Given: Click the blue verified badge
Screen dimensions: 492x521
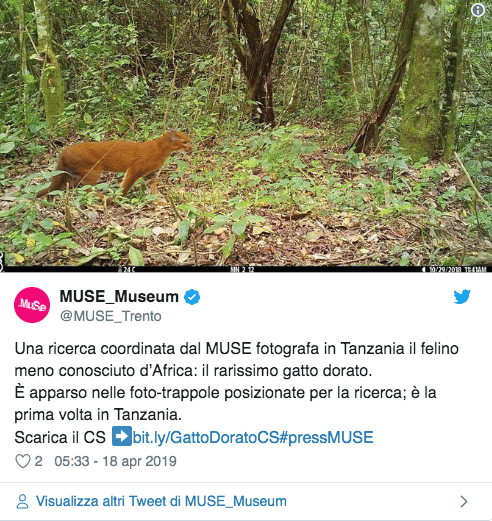Looking at the screenshot, I should (192, 297).
